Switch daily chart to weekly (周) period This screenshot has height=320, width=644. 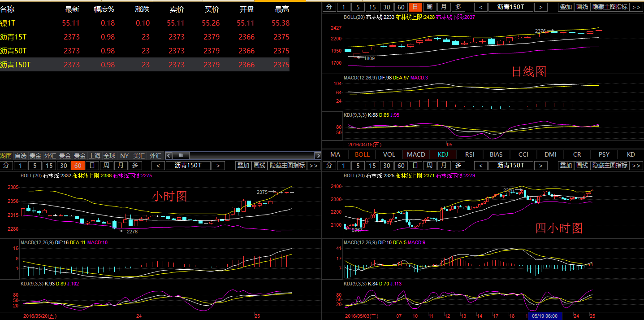coord(429,7)
